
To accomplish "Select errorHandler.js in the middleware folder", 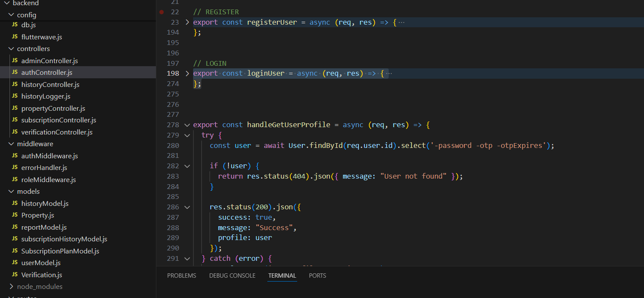I will [44, 168].
